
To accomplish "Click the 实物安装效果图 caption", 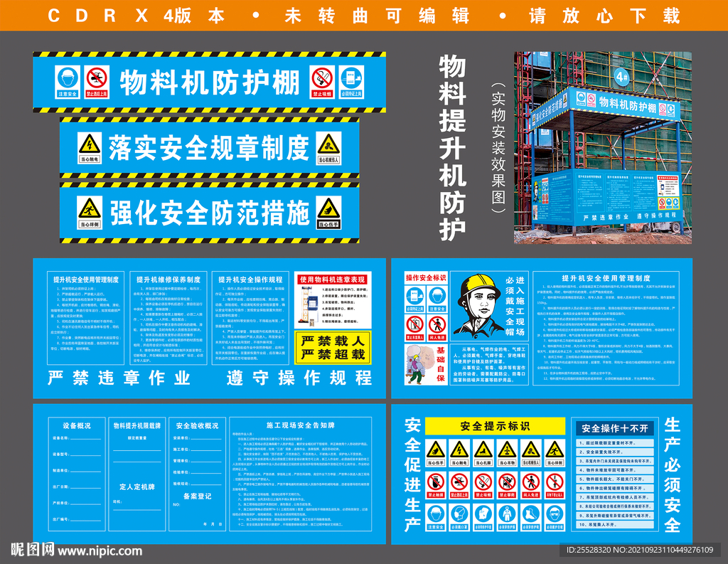I will click(498, 148).
